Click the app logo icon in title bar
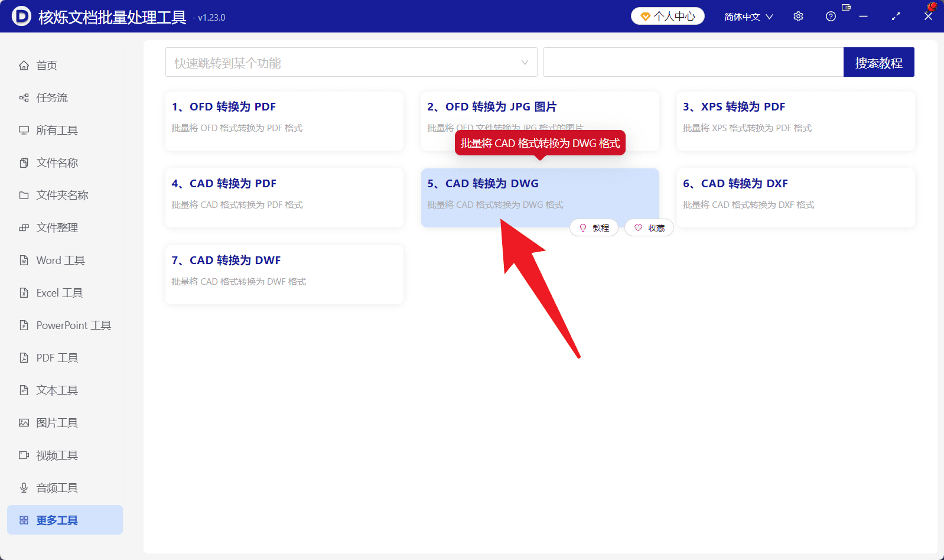The height and width of the screenshot is (560, 944). pyautogui.click(x=21, y=16)
